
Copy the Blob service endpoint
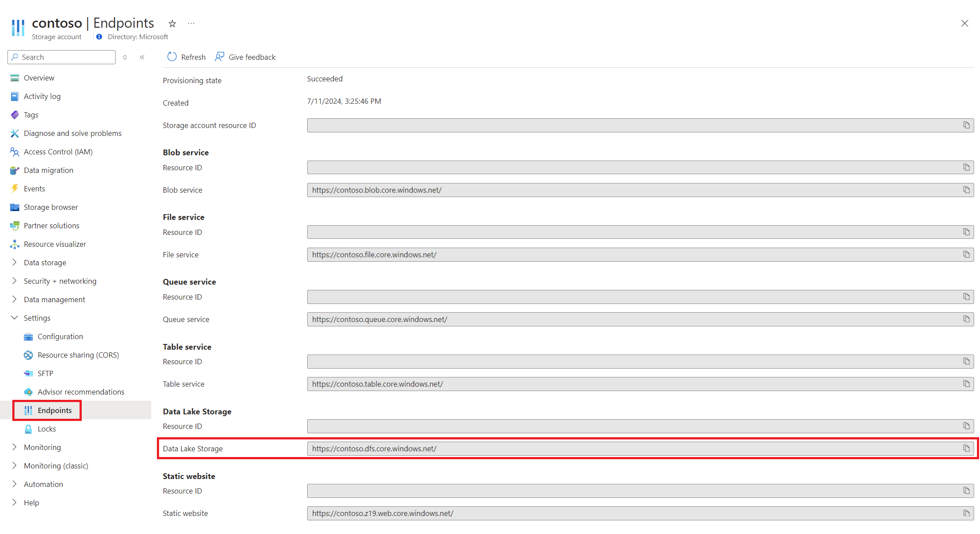point(966,190)
